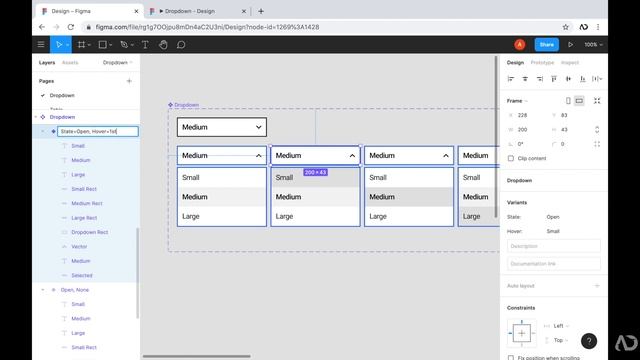Click the Present play icon

tap(570, 44)
